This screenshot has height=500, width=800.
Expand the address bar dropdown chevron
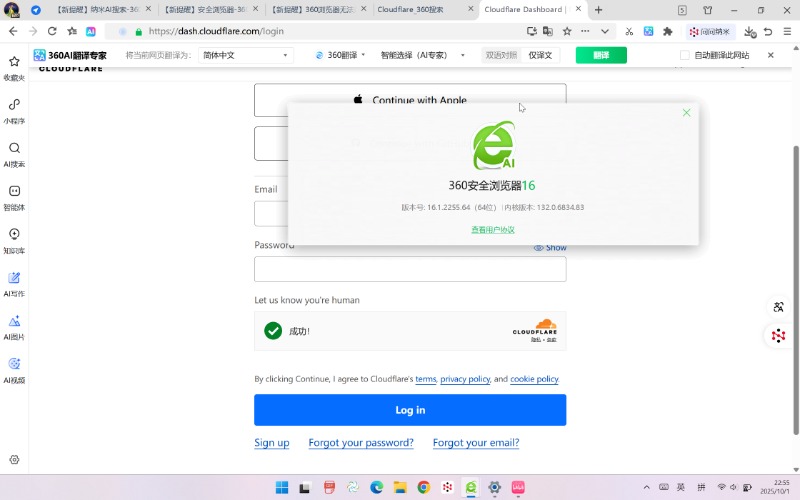[x=605, y=31]
